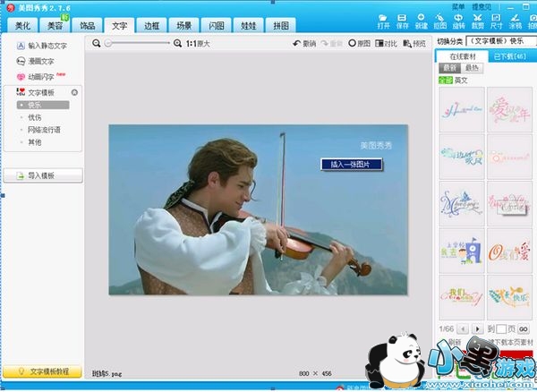Screen dimensions: 537x392
Task: Click the 旋转 (Rotate) toolbar icon
Action: point(458,21)
